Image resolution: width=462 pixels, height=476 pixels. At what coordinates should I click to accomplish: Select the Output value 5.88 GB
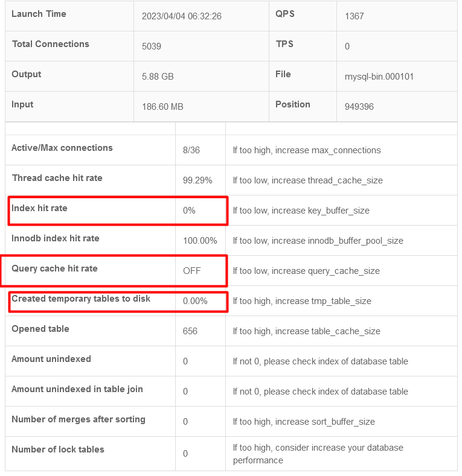pyautogui.click(x=158, y=77)
